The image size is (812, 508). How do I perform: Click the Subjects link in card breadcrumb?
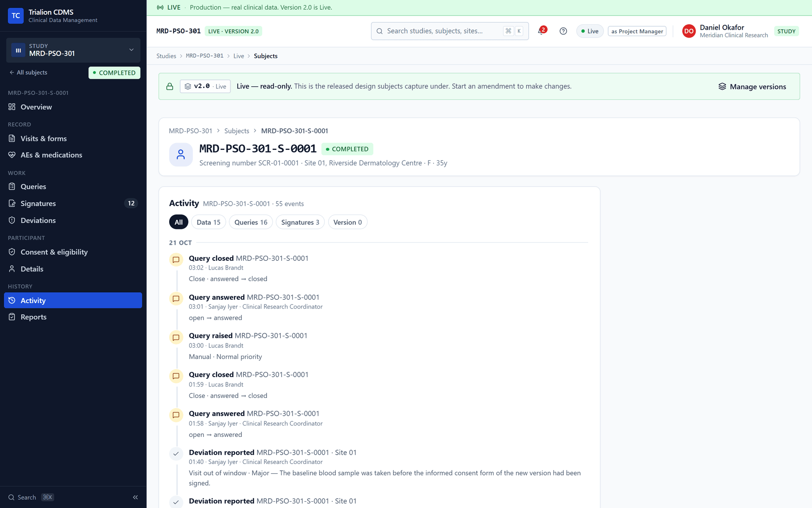tap(236, 131)
